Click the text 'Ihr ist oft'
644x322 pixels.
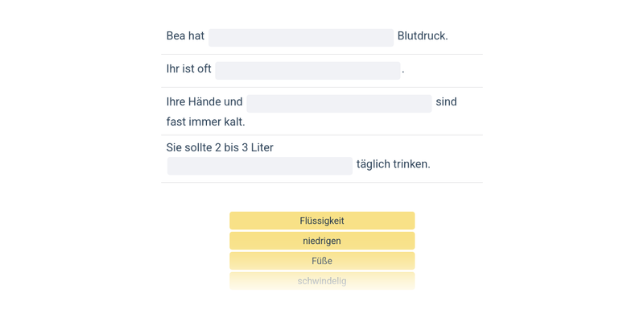pos(189,69)
